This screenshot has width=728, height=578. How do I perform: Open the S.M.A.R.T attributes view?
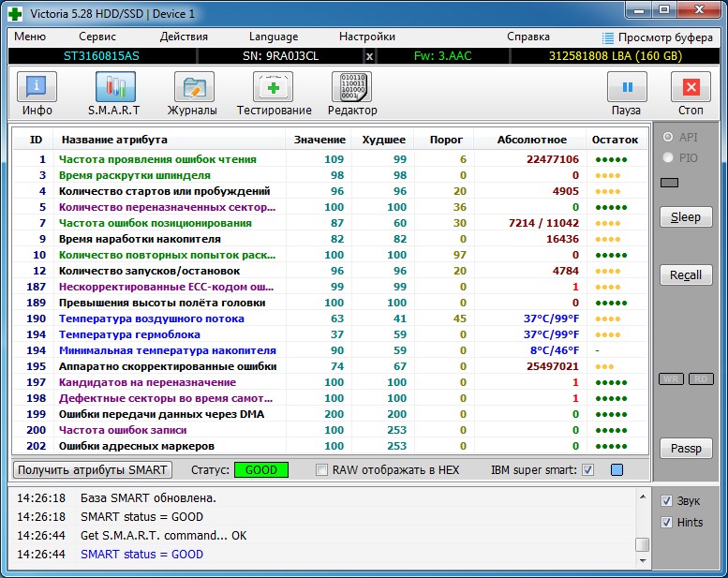(115, 87)
